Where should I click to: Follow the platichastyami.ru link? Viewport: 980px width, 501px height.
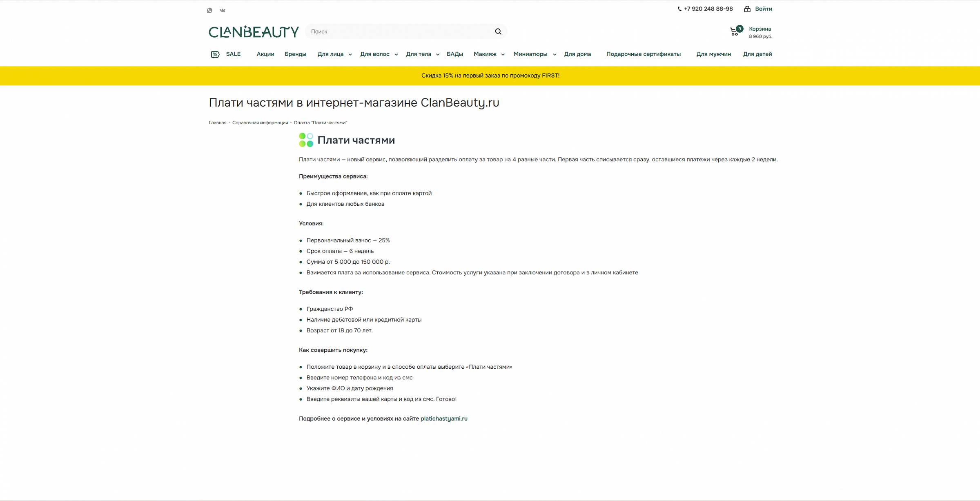click(444, 419)
